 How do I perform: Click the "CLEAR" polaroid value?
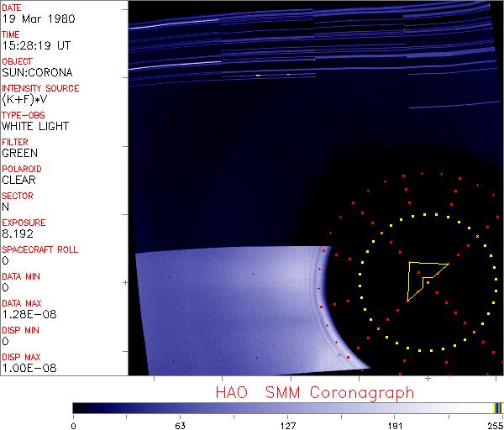(18, 180)
